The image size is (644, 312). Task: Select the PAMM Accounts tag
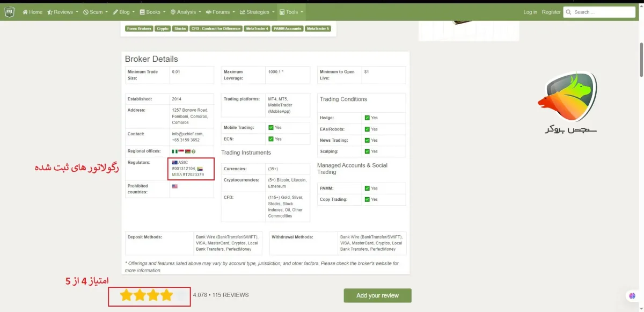click(287, 28)
